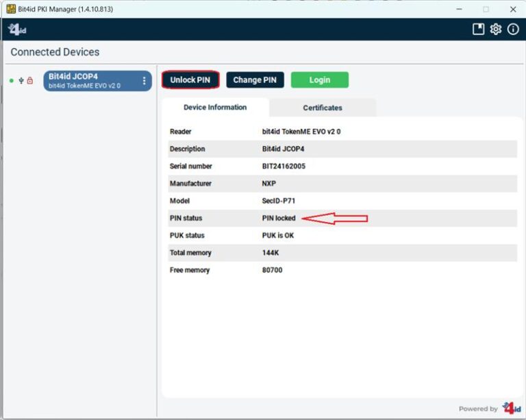The height and width of the screenshot is (420, 526).
Task: Click the serial number BIT24162005
Action: [x=285, y=166]
